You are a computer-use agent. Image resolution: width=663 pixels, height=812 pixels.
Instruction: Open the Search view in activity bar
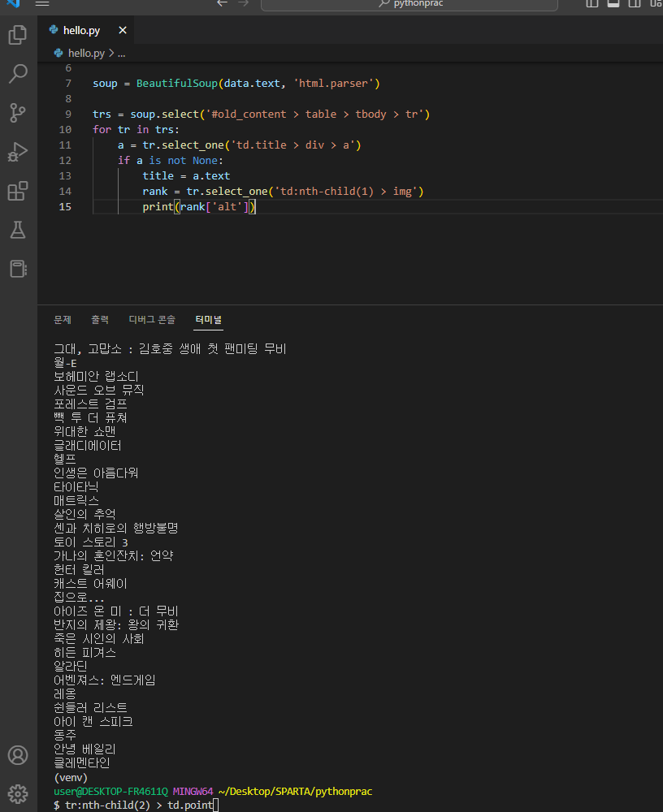[18, 74]
